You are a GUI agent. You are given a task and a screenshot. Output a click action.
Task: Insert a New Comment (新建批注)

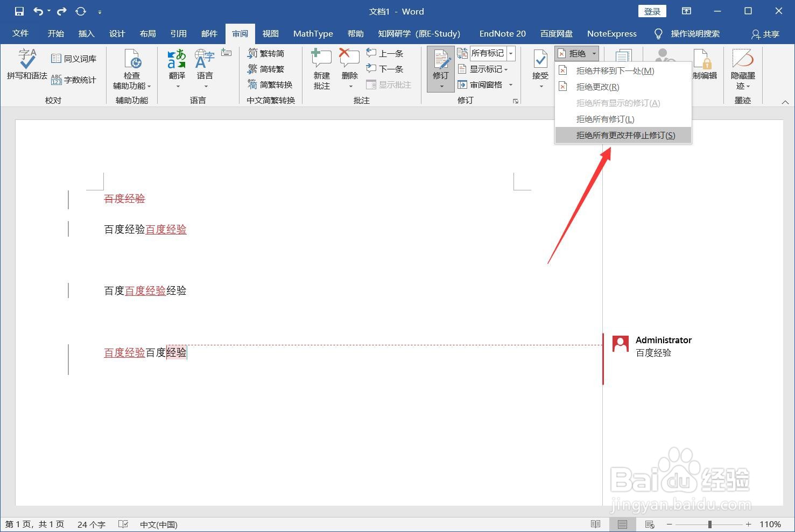[322, 69]
